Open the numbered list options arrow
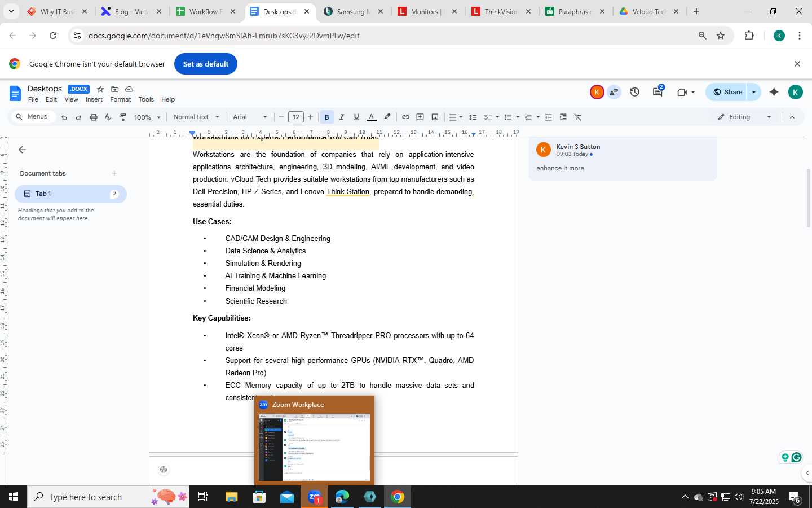The width and height of the screenshot is (812, 508). 538,117
